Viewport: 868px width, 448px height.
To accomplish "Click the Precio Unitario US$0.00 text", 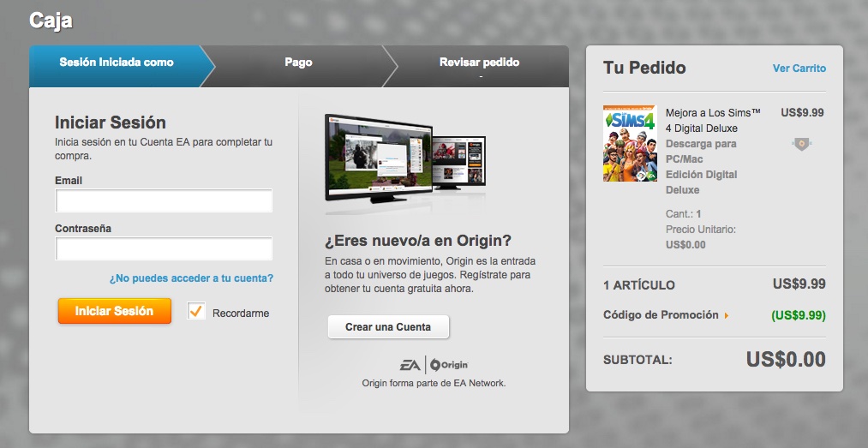I will point(701,236).
